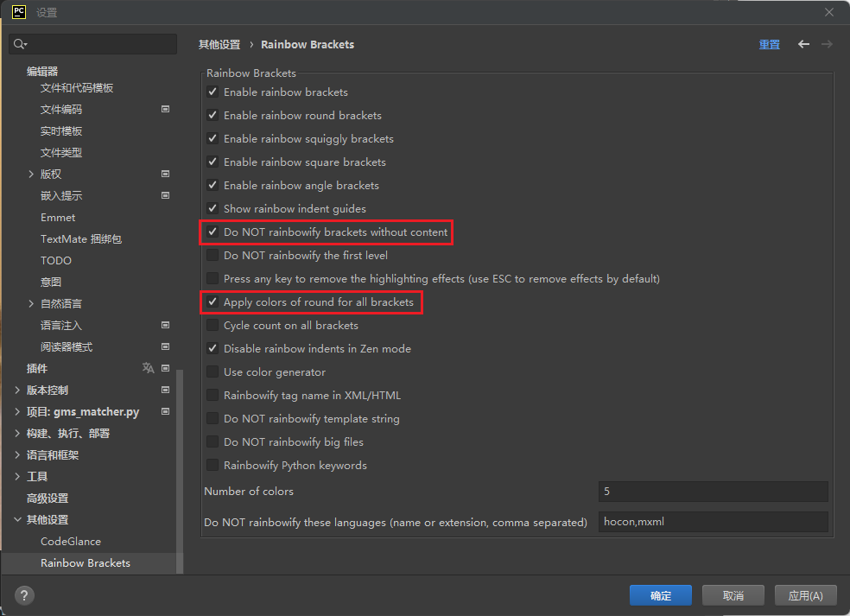Image resolution: width=850 pixels, height=616 pixels.
Task: Toggle Show rainbow indent guides
Action: tap(212, 208)
